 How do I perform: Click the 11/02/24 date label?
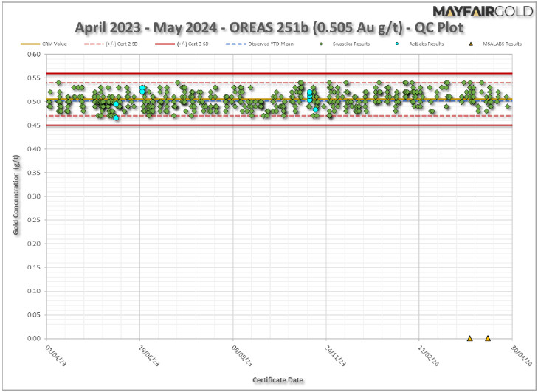[428, 356]
